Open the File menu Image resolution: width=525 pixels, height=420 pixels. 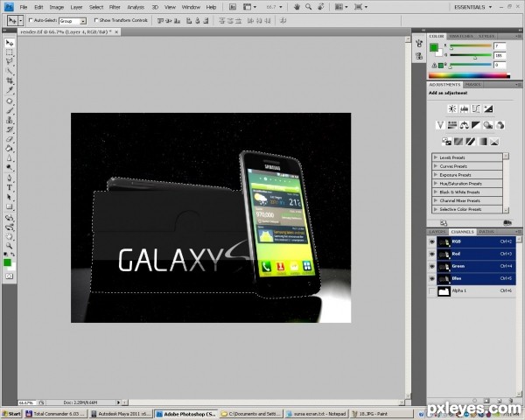[24, 7]
